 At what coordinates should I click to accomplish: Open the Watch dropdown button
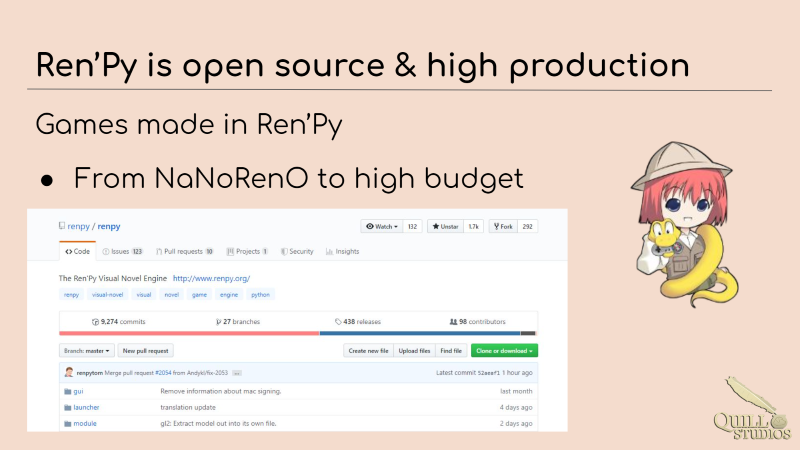pos(382,227)
